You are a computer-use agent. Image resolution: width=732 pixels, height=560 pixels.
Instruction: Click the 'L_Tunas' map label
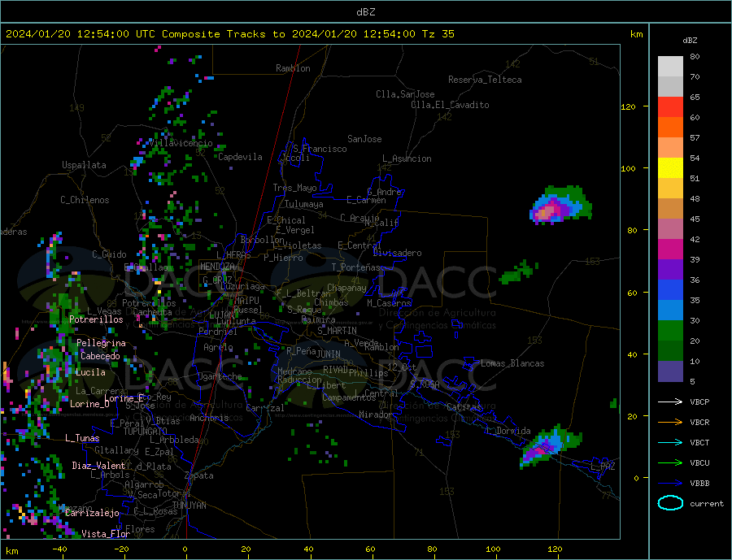pos(82,438)
